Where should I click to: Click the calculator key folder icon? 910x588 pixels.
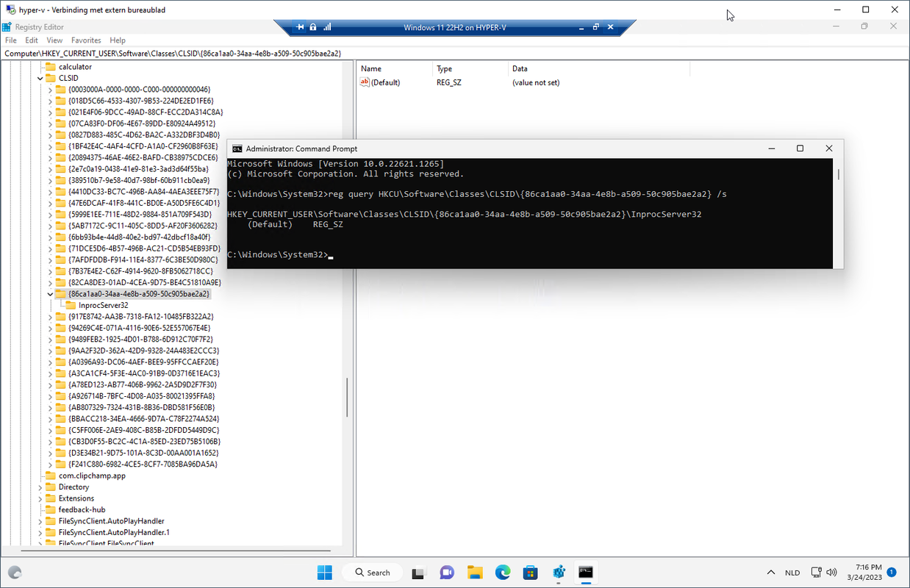click(51, 67)
